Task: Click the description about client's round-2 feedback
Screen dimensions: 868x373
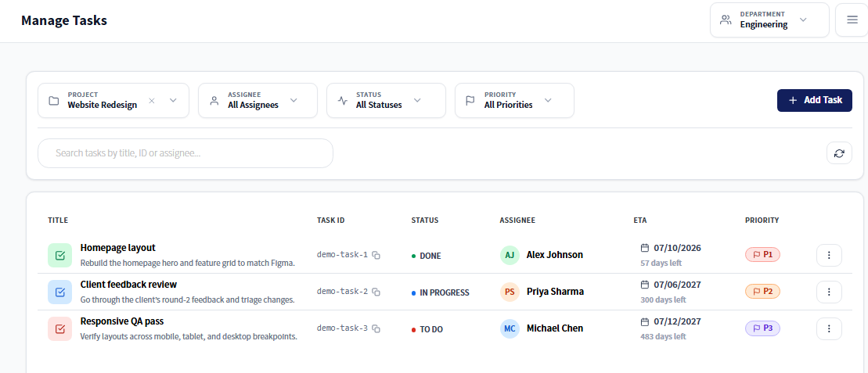Action: click(187, 300)
